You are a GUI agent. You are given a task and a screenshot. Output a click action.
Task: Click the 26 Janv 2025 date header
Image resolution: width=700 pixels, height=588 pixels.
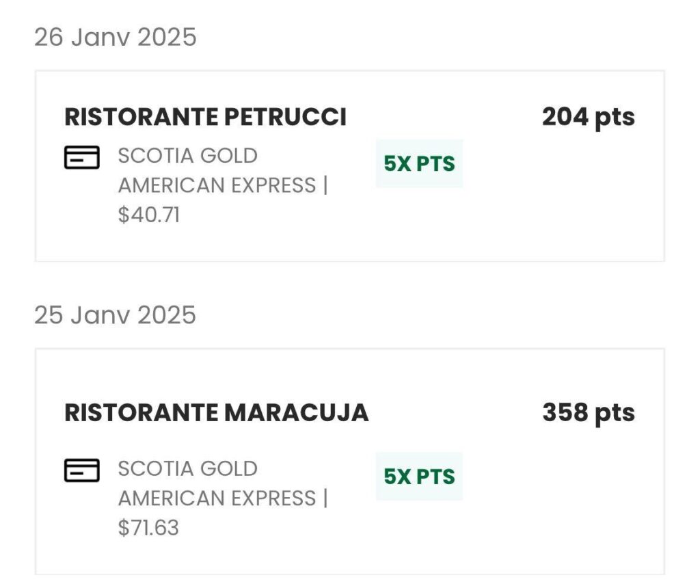tap(116, 37)
